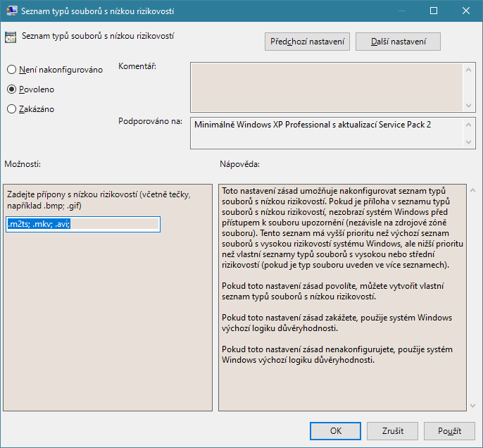Maximize the policy dialog window
Image resolution: width=483 pixels, height=448 pixels.
pos(434,11)
